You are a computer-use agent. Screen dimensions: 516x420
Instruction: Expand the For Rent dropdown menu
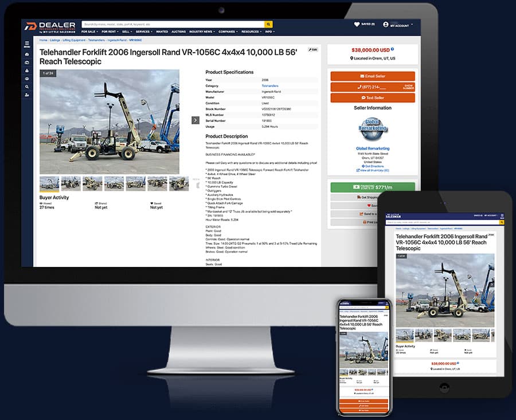[110, 32]
